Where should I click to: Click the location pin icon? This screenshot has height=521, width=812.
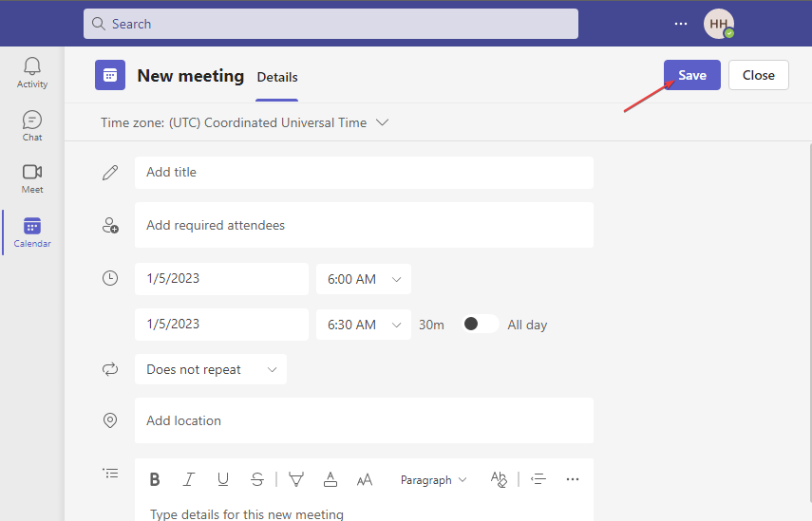coord(110,420)
